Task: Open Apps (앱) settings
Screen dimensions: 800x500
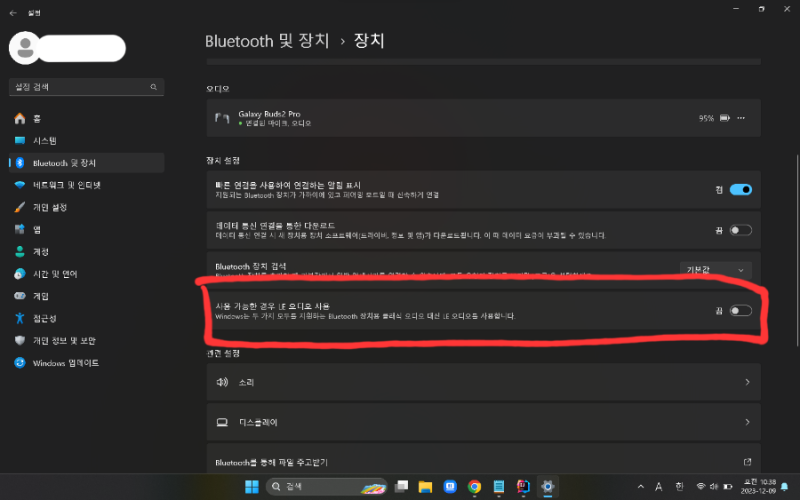Action: click(86, 230)
